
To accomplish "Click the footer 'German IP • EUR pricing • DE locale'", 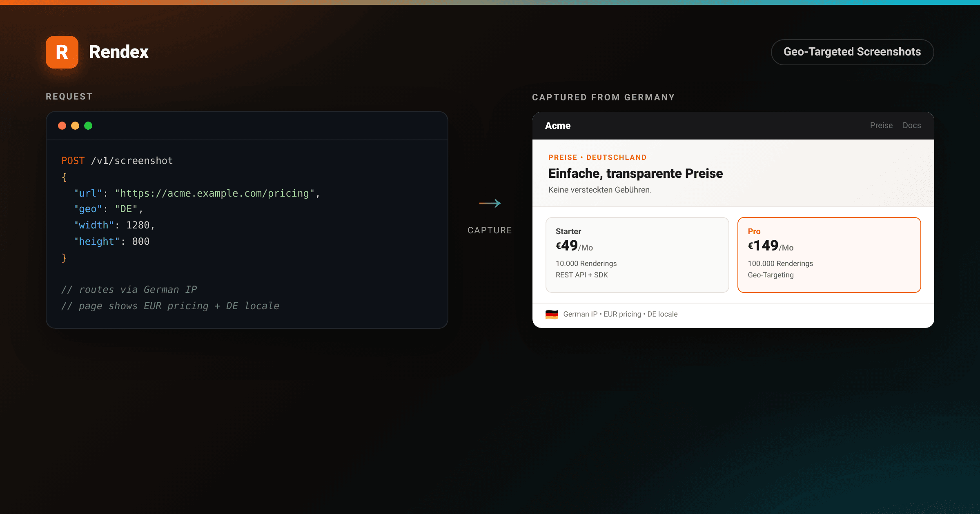I will pos(620,314).
